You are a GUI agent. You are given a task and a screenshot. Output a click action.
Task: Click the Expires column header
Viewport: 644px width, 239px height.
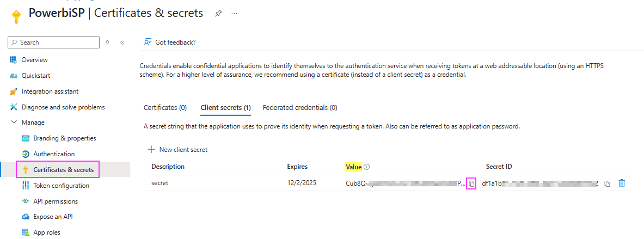[297, 167]
